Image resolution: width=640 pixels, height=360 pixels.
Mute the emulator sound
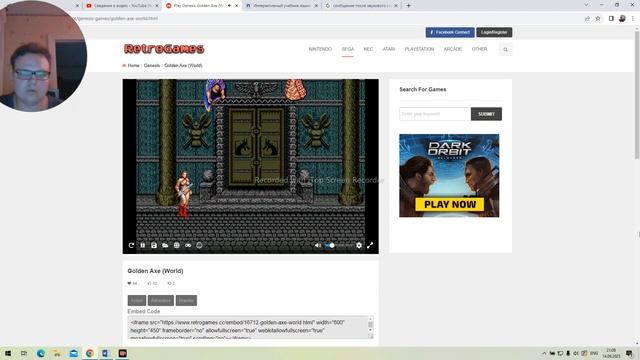pyautogui.click(x=318, y=245)
